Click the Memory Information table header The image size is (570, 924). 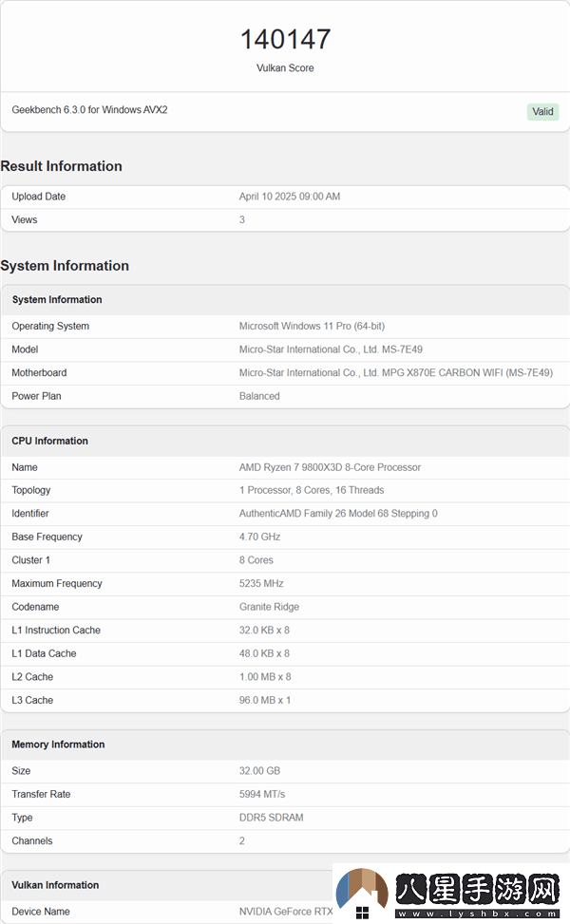[58, 745]
